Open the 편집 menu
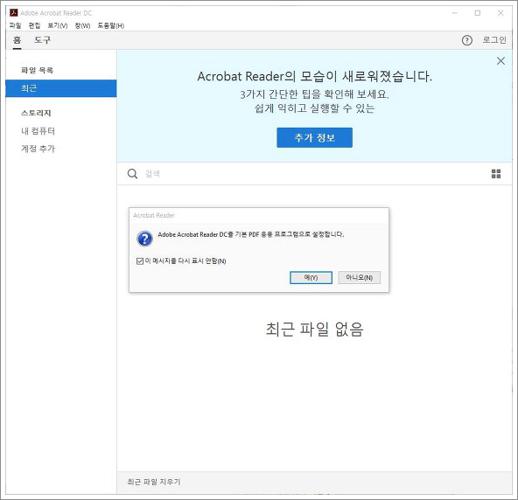Screen dimensions: 518x500 click(34, 26)
